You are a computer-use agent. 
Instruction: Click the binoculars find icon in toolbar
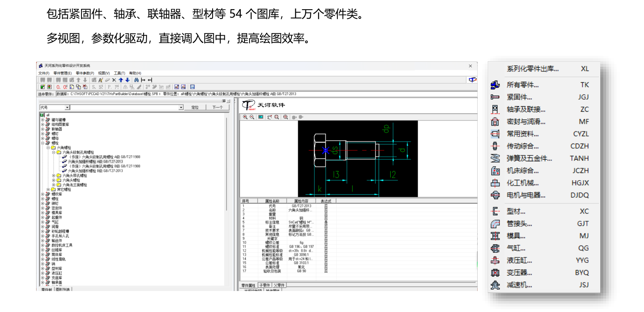pyautogui.click(x=137, y=80)
